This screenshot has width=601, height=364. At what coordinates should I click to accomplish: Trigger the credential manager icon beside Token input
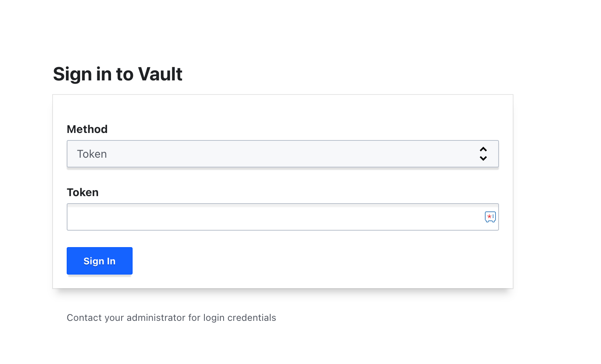click(490, 217)
